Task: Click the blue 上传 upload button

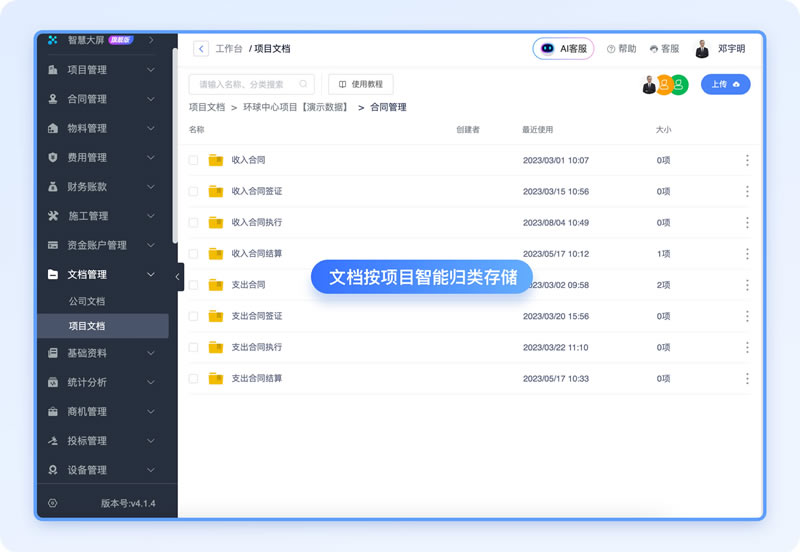Action: [725, 85]
